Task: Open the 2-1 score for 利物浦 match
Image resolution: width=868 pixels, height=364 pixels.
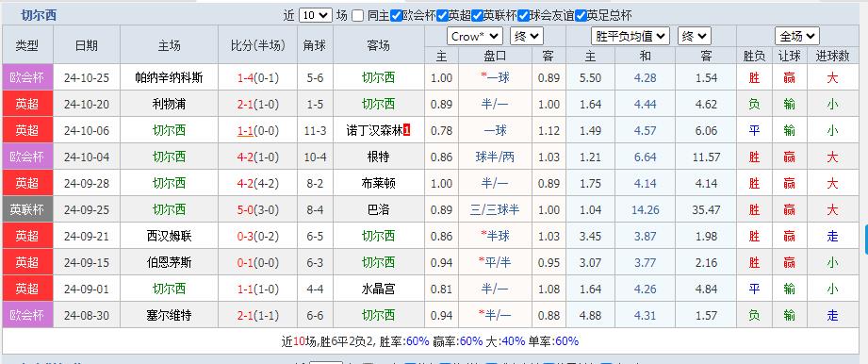Action: [246, 104]
